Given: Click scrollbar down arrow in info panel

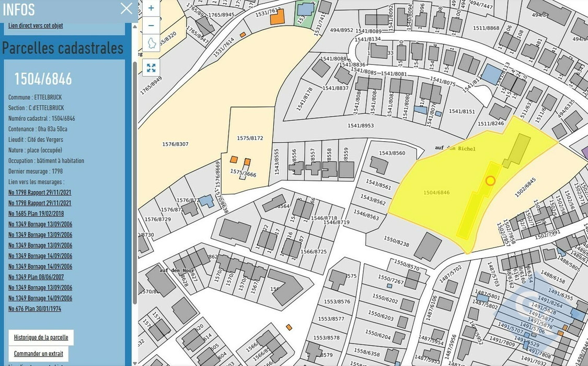Looking at the screenshot, I should coord(135,363).
